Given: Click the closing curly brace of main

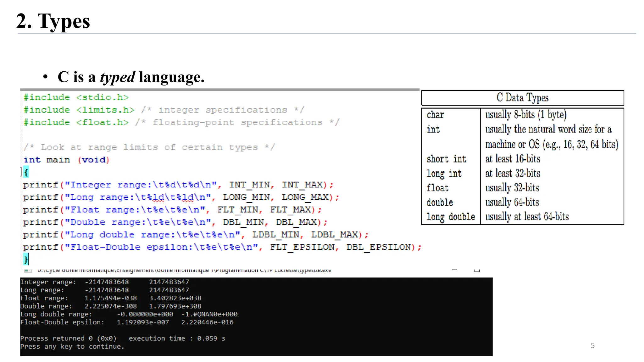Looking at the screenshot, I should click(x=26, y=260).
